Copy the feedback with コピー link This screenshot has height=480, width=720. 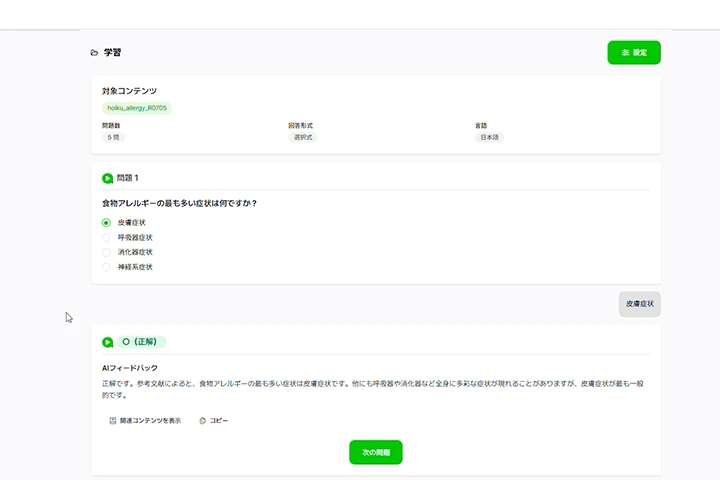pyautogui.click(x=214, y=421)
